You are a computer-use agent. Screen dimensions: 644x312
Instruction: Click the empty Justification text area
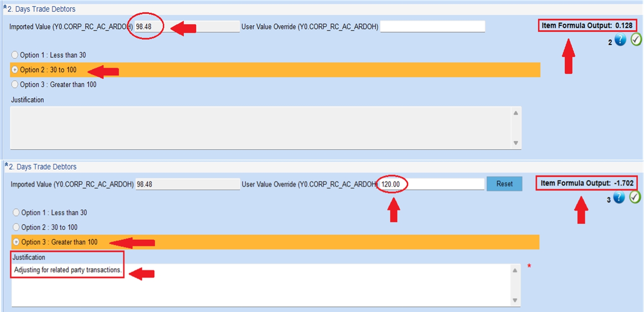[260, 127]
